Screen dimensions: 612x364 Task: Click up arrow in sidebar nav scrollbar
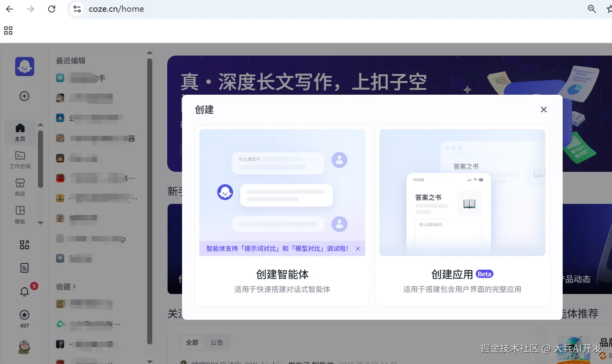pyautogui.click(x=40, y=124)
